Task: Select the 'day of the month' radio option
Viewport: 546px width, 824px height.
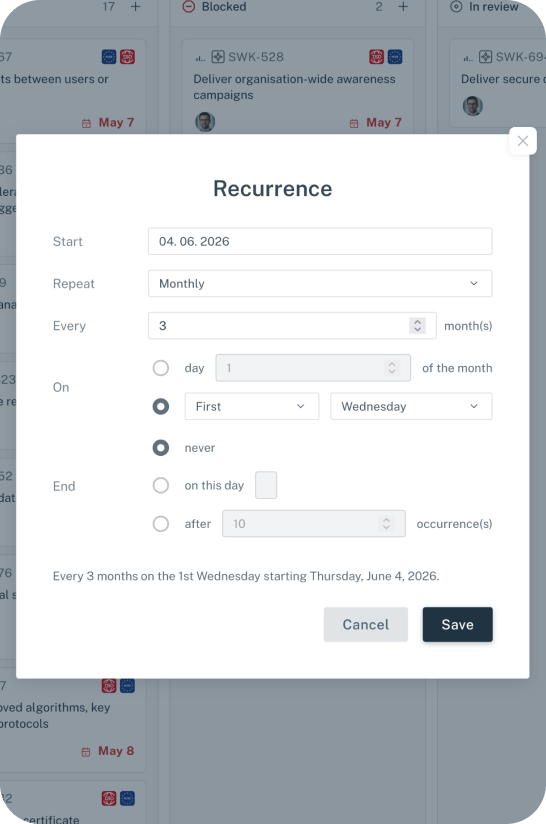Action: coord(161,368)
